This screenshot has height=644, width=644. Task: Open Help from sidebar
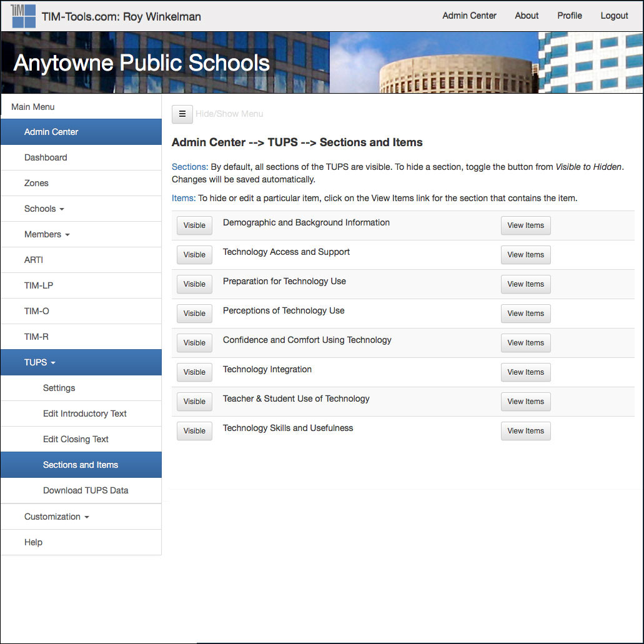pos(81,542)
